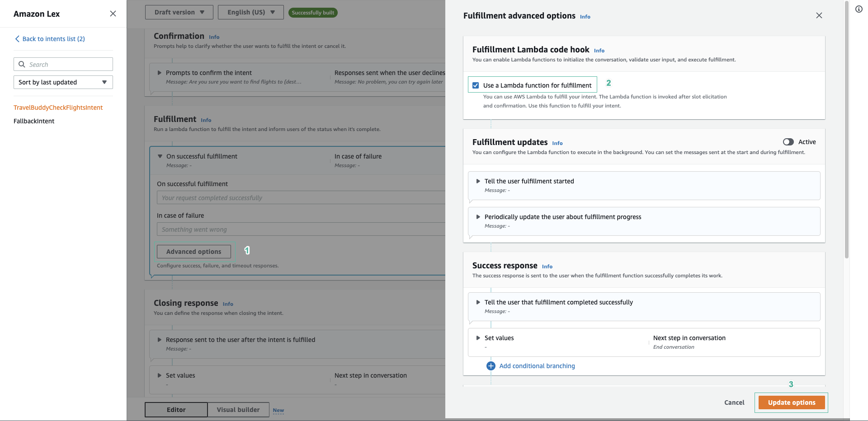Open Info link beside Fulfillment heading
Image resolution: width=868 pixels, height=421 pixels.
coord(206,120)
